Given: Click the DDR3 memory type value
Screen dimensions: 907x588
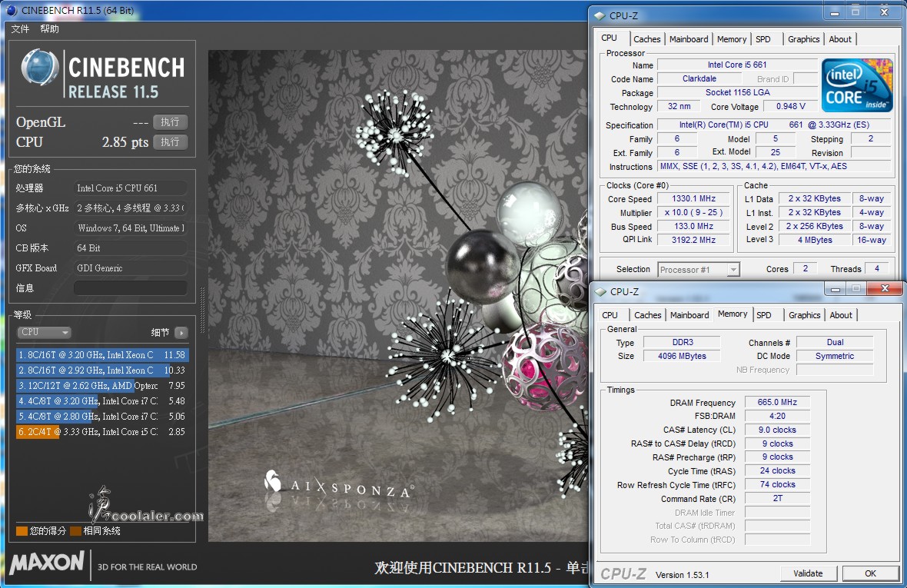Looking at the screenshot, I should pos(683,342).
